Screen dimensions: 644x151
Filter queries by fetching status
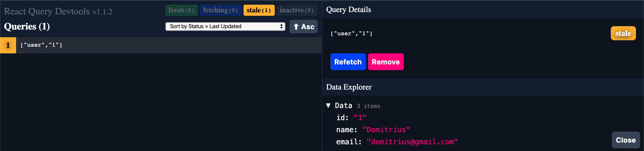220,10
